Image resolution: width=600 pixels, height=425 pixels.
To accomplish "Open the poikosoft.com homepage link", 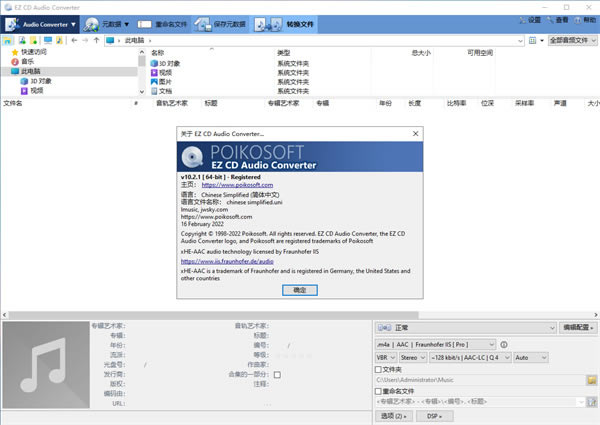I will [237, 185].
